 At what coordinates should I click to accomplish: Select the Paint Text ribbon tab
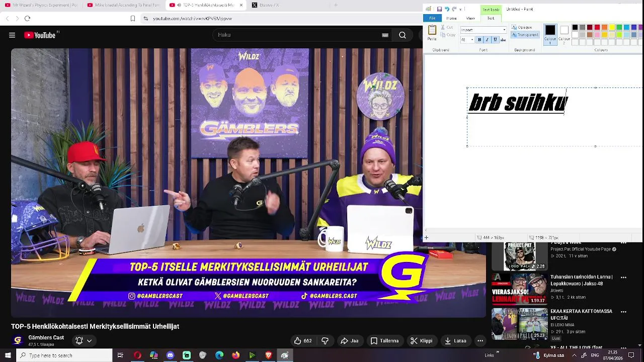pos(491,18)
